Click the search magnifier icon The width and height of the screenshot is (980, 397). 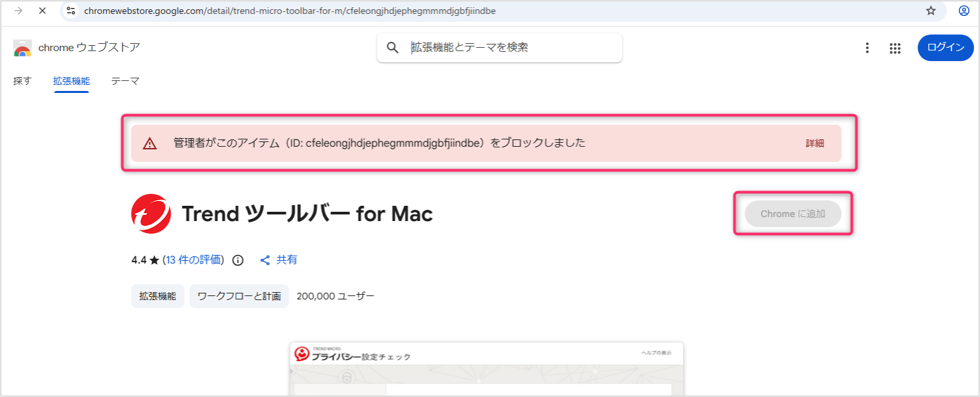pos(393,48)
